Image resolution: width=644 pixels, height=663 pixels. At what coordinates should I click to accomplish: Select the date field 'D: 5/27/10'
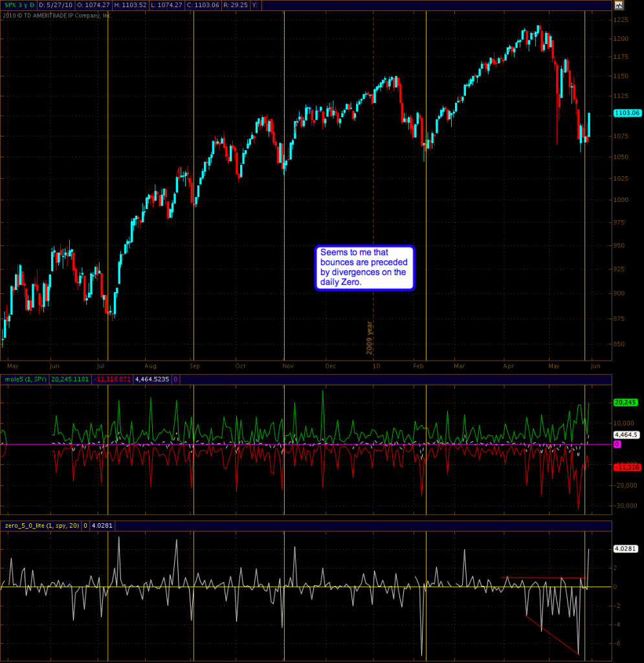(56, 5)
